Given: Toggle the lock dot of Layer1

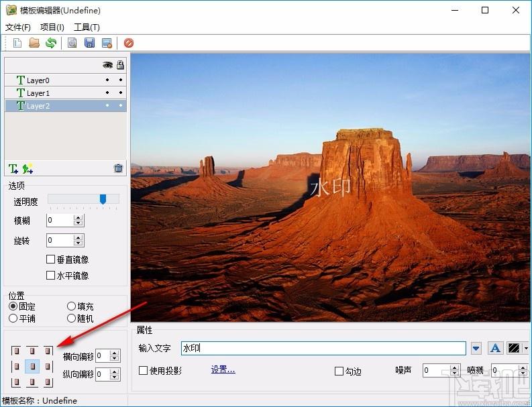Looking at the screenshot, I should pos(121,93).
